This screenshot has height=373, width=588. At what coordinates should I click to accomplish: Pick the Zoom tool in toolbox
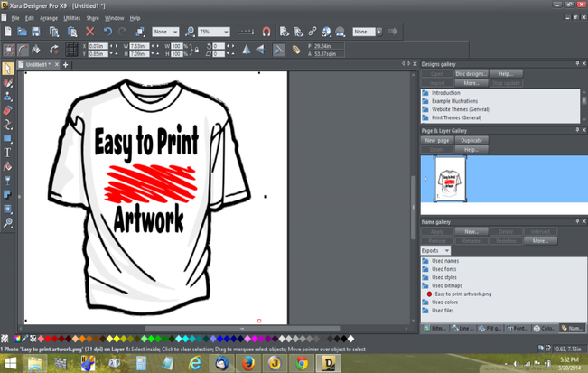pyautogui.click(x=8, y=223)
